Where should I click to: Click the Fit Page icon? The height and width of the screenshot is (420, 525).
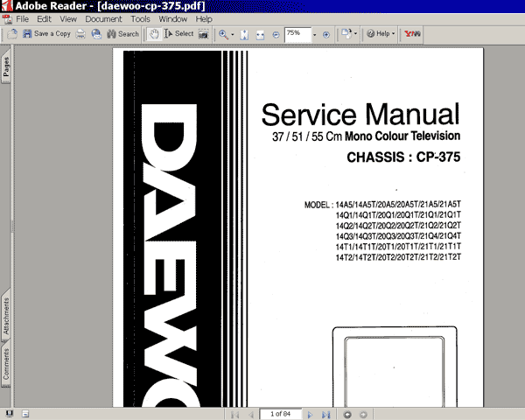pos(244,34)
